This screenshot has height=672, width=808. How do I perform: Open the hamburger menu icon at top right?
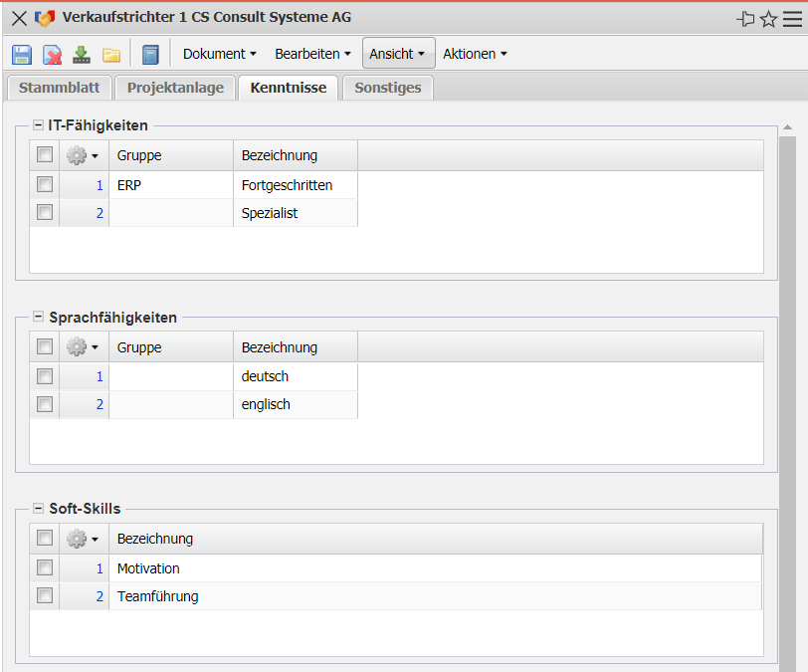792,19
